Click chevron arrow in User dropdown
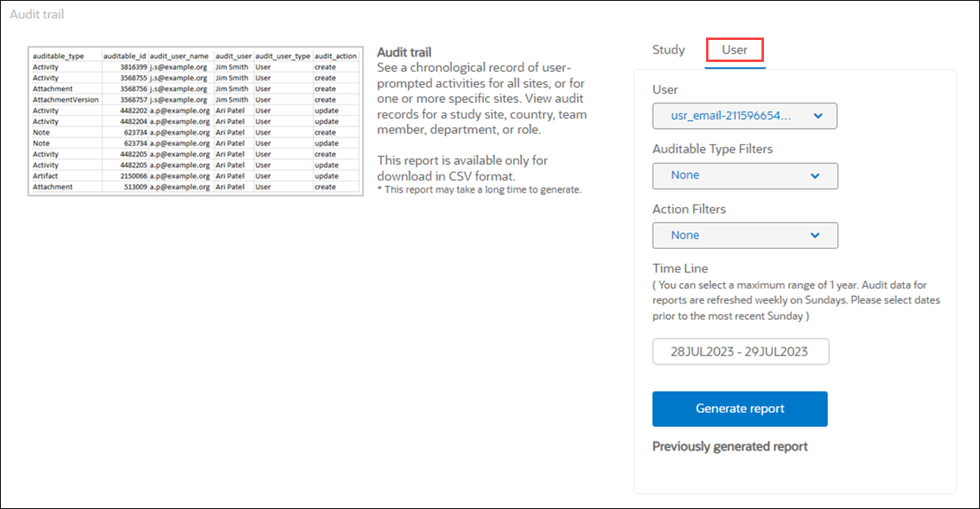The height and width of the screenshot is (509, 980). coord(819,116)
